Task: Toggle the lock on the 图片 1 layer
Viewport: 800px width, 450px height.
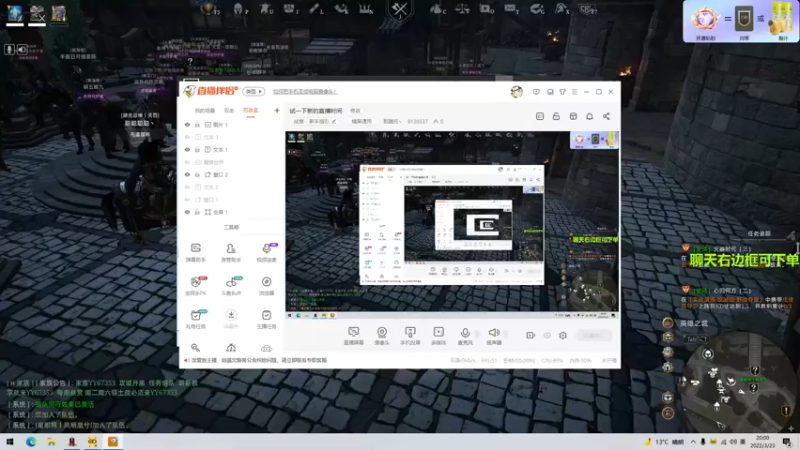Action: tap(197, 124)
